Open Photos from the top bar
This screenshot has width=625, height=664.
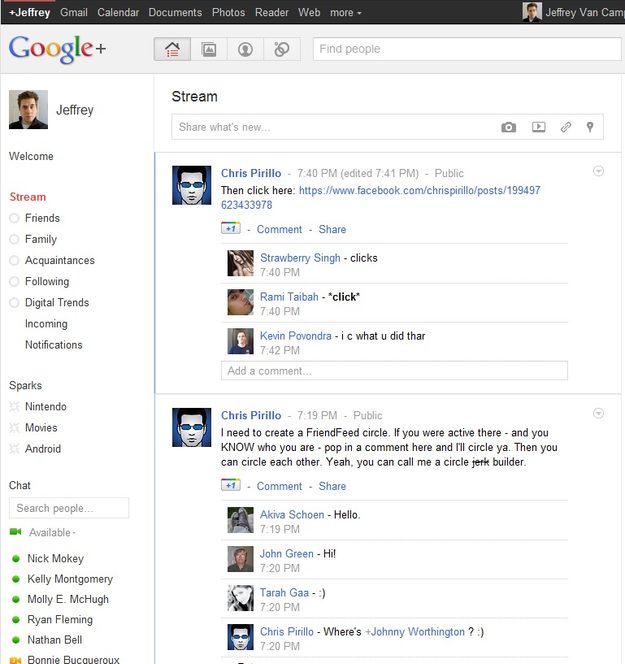229,13
